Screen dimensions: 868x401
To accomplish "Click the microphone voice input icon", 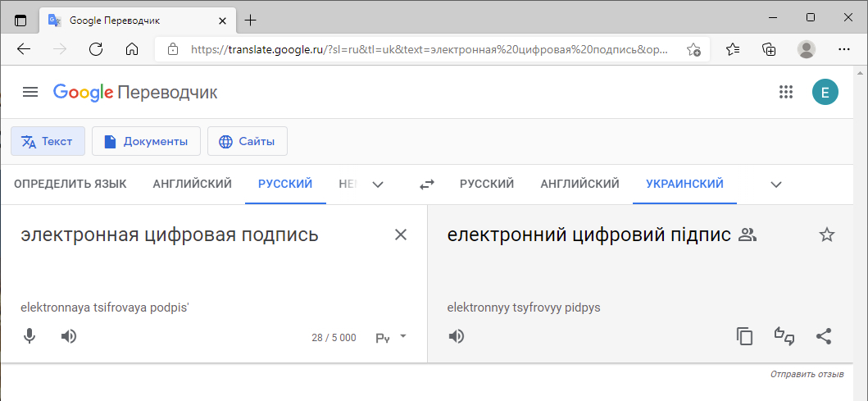I will pos(30,336).
